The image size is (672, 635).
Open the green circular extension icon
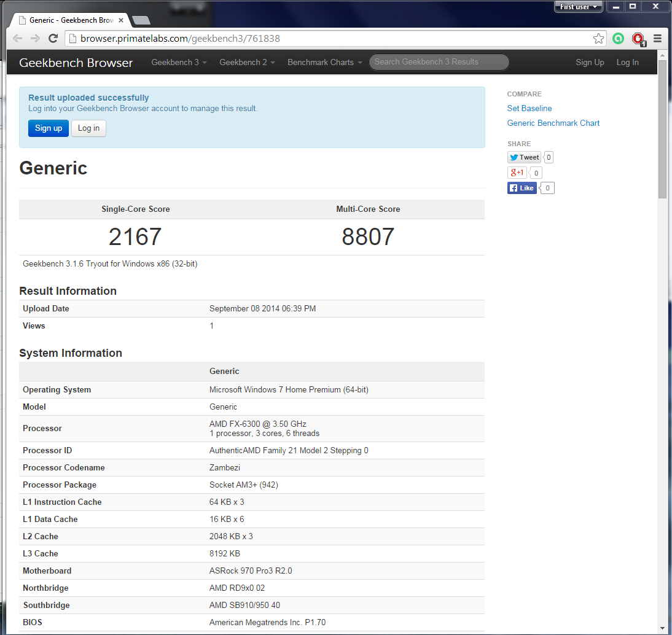point(618,39)
